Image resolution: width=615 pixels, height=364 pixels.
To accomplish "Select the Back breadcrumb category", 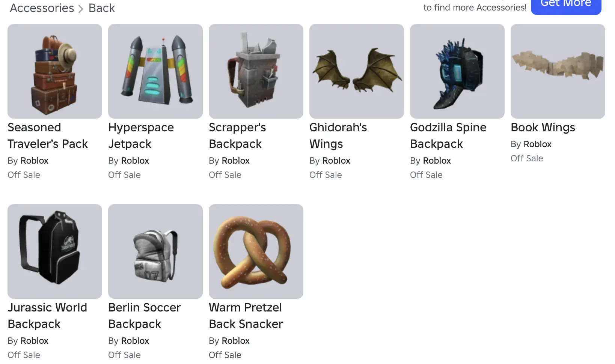I will coord(102,8).
